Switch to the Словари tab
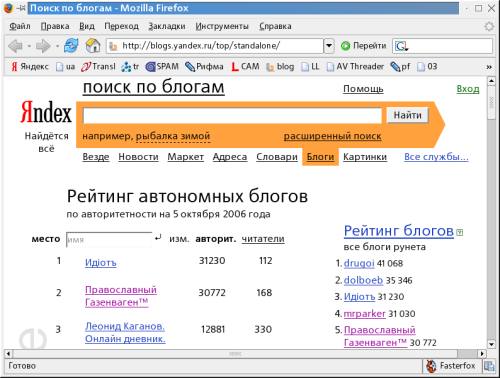Image resolution: width=500 pixels, height=378 pixels. pyautogui.click(x=277, y=157)
